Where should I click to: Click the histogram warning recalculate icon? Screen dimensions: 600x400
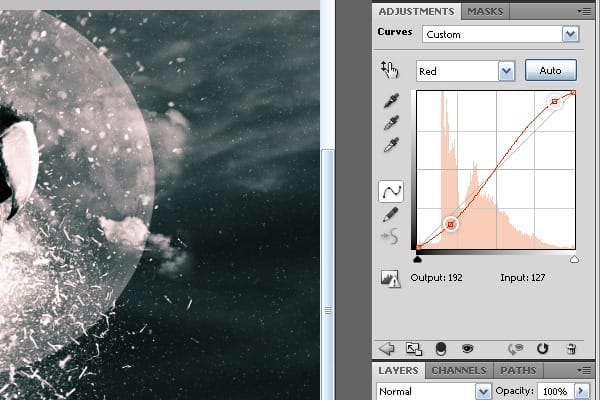point(390,280)
